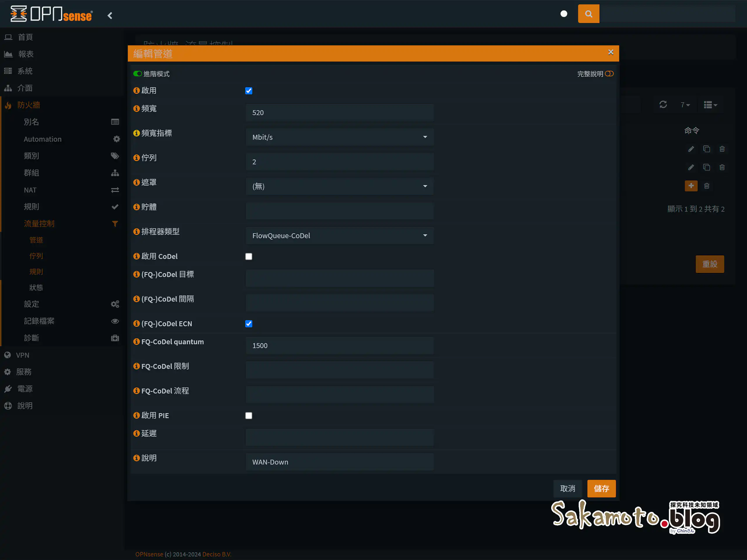Uncheck the 啟用 checkbox

249,90
